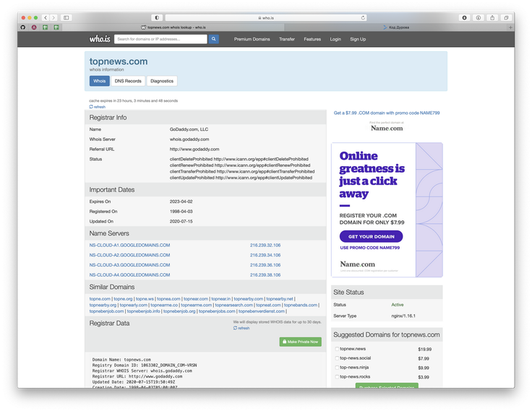Toggle the Safari sidebar button
Image resolution: width=532 pixels, height=411 pixels.
coord(66,17)
